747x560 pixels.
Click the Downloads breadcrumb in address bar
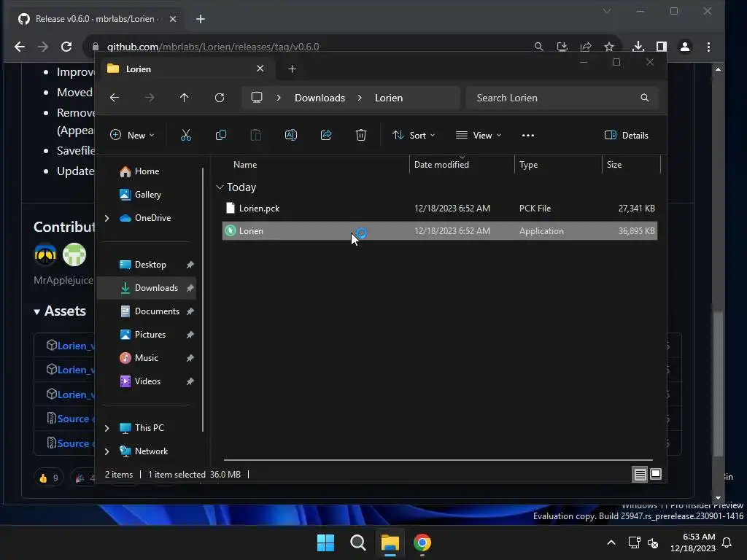[320, 98]
